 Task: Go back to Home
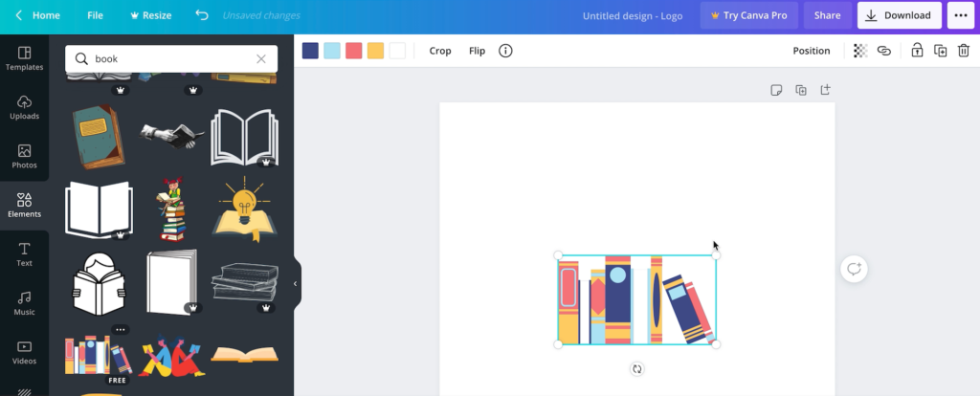[x=37, y=15]
